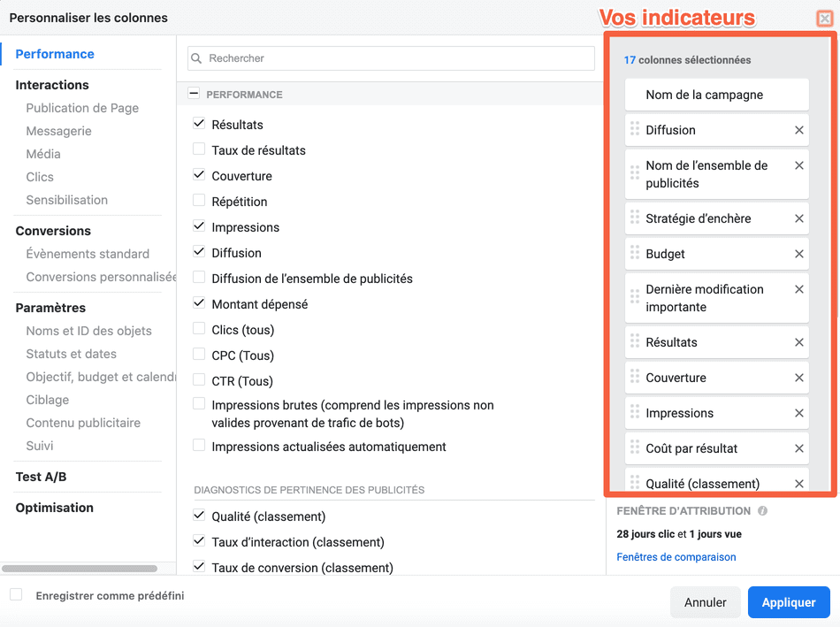This screenshot has height=627, width=840.
Task: Click the X icon on the Couverture column
Action: click(798, 378)
